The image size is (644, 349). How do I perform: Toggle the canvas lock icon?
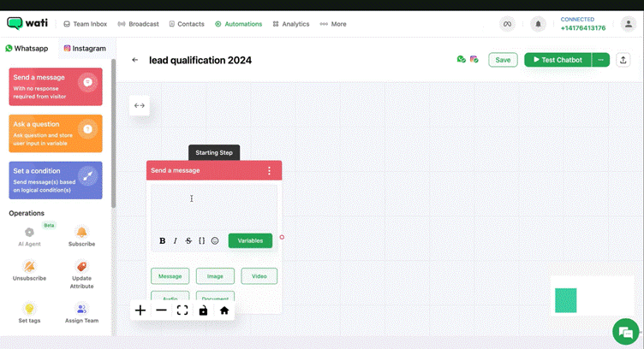click(x=203, y=311)
